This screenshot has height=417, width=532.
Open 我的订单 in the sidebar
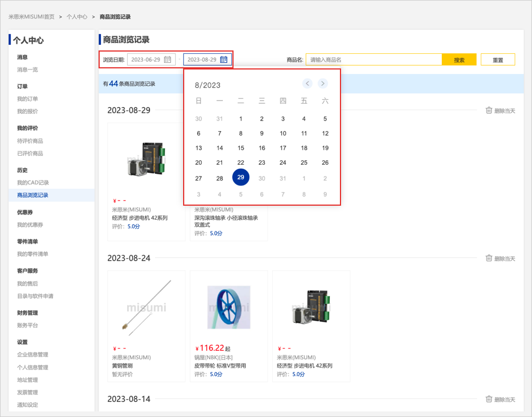27,99
